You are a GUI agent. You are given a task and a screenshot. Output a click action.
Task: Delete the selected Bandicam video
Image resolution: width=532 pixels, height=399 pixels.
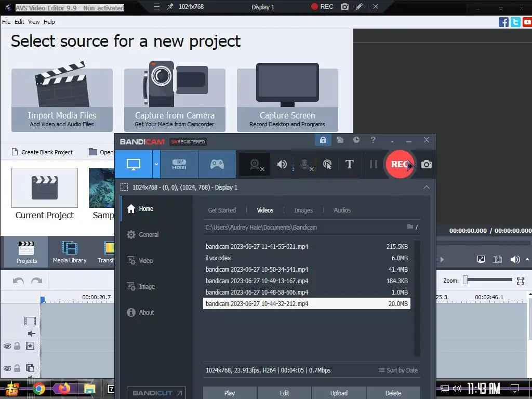point(393,393)
